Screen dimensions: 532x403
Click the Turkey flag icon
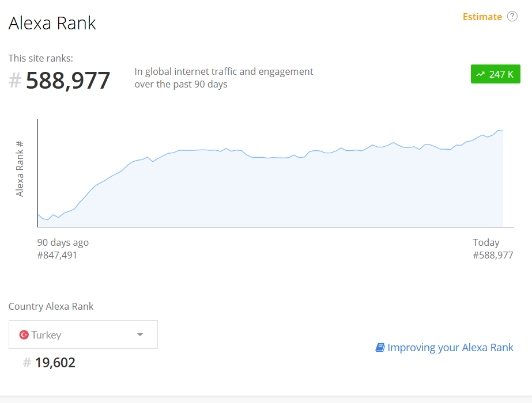(24, 335)
